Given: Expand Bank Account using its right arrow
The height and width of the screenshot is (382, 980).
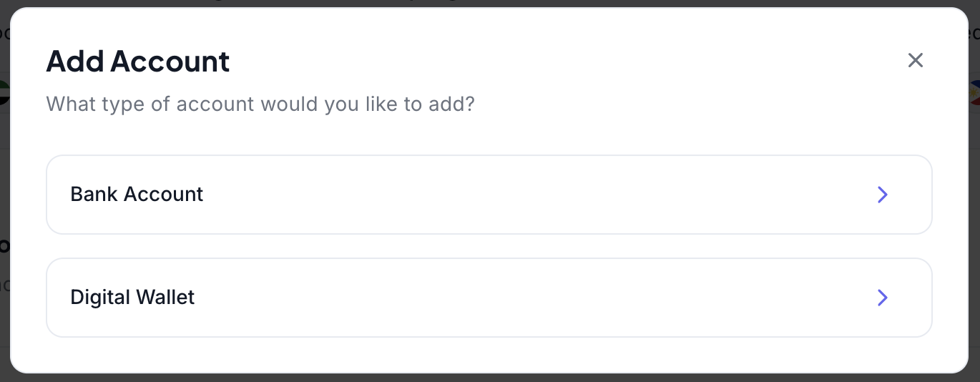Looking at the screenshot, I should [x=882, y=195].
